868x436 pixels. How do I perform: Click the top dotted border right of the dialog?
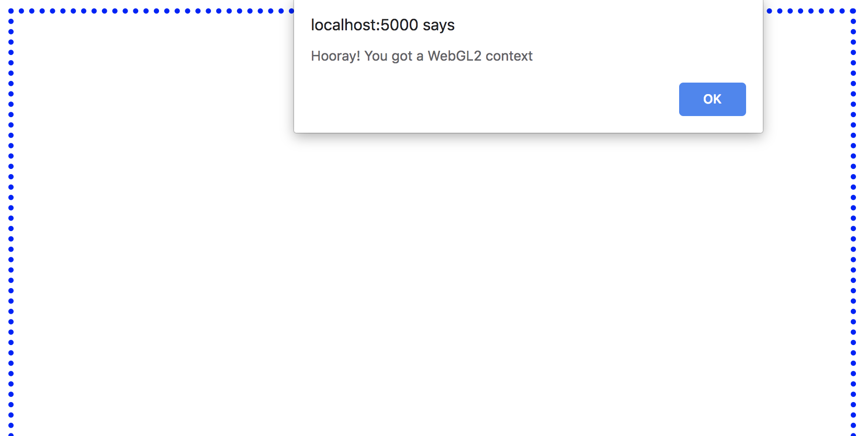click(810, 11)
